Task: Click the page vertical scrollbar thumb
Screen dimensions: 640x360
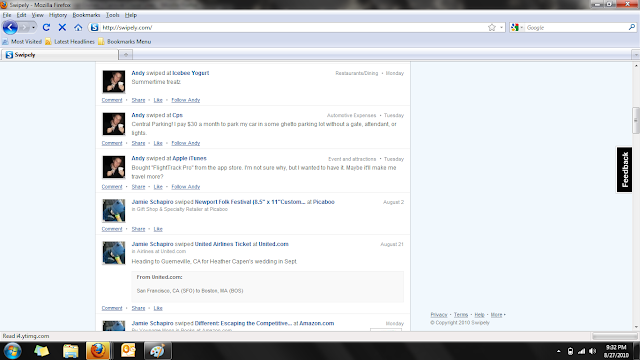Action: 636,120
